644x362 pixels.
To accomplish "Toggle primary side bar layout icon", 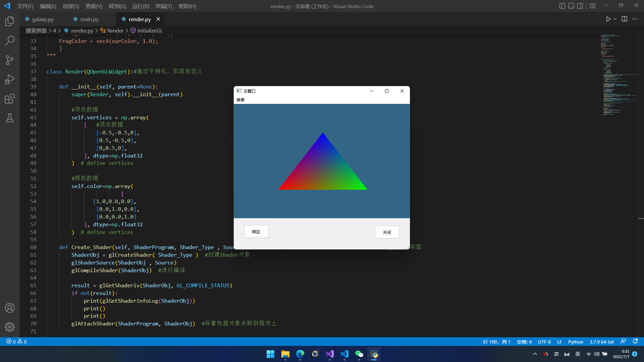I will [562, 6].
